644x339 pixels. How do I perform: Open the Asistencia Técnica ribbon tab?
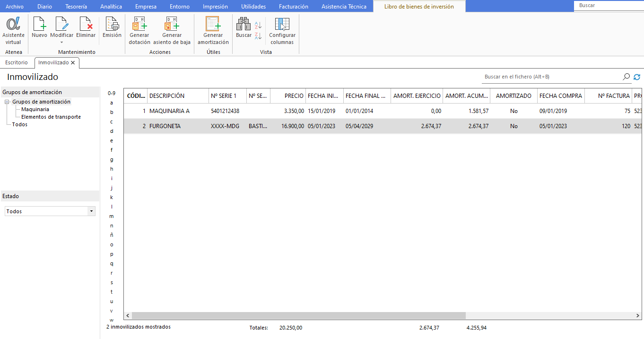pyautogui.click(x=344, y=7)
